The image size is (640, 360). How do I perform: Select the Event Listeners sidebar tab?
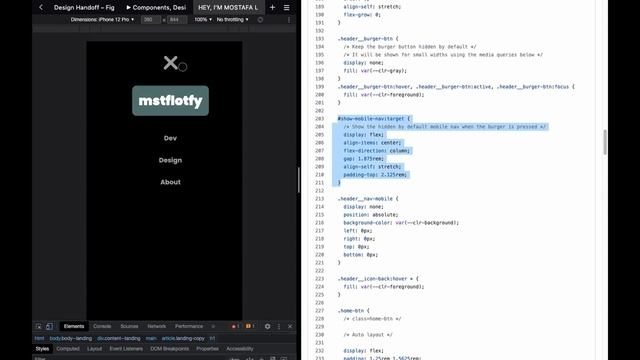pyautogui.click(x=126, y=349)
